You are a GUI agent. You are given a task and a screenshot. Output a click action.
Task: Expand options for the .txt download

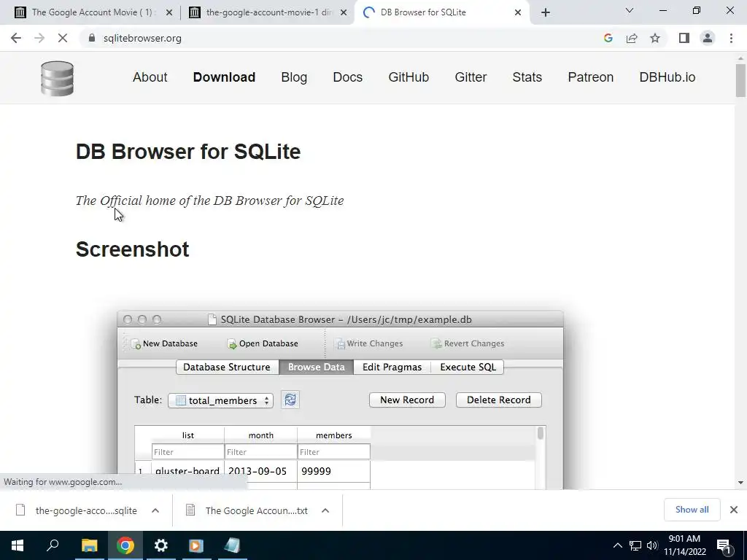325,510
